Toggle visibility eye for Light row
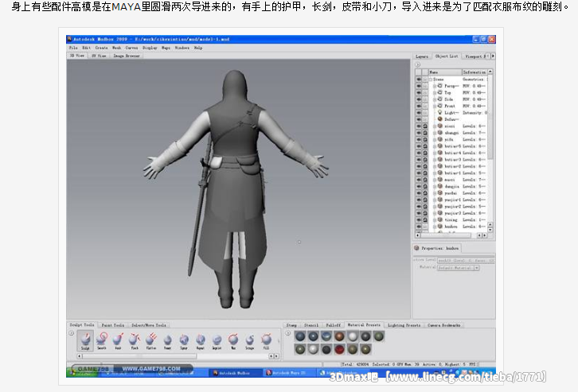Screen dimensions: 578x392 point(419,113)
